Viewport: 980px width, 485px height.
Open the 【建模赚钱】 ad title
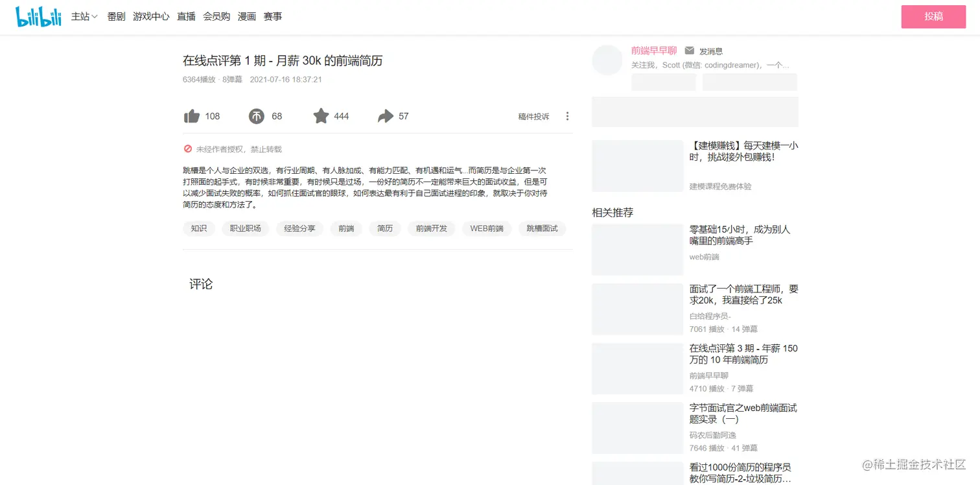pos(744,151)
